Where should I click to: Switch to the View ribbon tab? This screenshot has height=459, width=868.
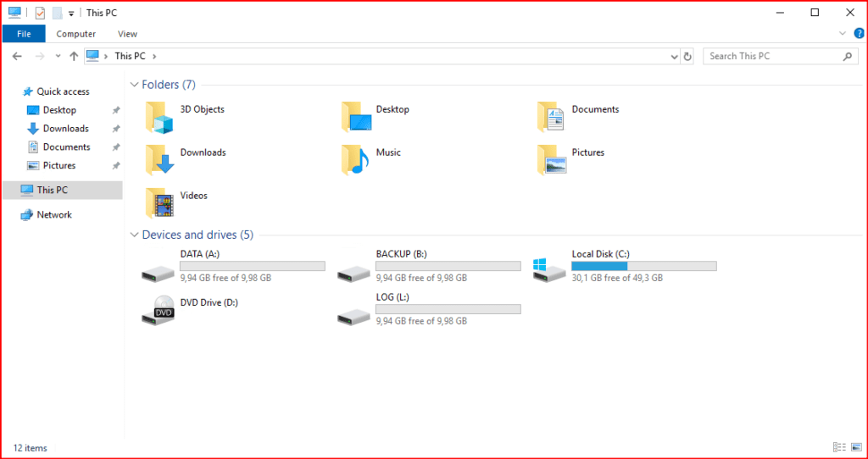127,34
